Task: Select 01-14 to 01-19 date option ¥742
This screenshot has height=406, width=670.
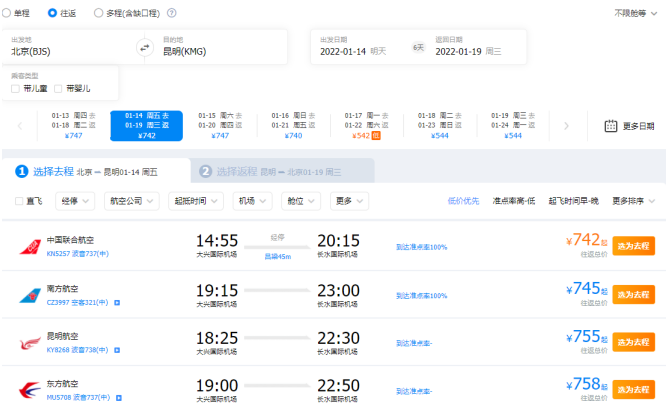Action: pyautogui.click(x=147, y=126)
